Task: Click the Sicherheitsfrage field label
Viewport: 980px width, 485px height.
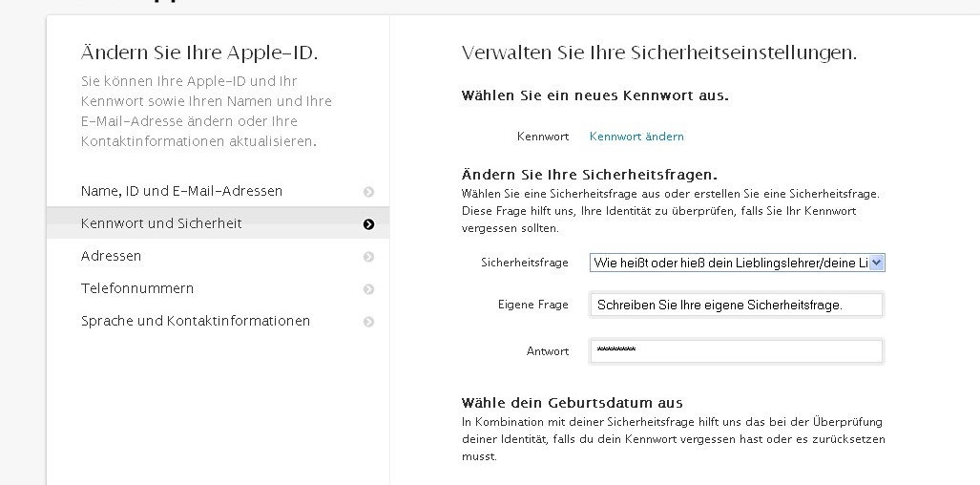Action: (525, 263)
